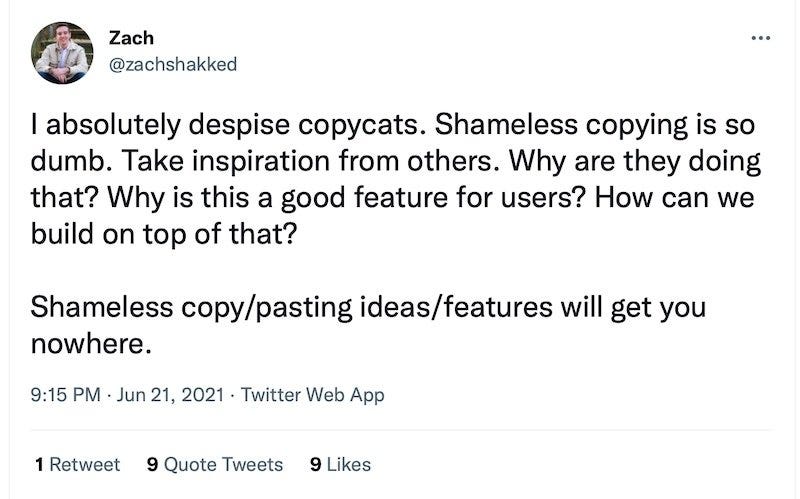Show the 9 Quote Tweets

pyautogui.click(x=215, y=464)
